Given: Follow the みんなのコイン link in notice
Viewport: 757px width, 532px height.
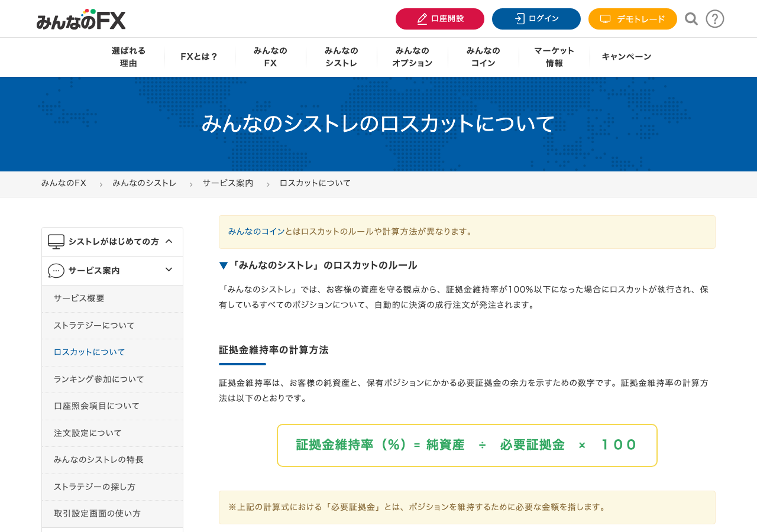Looking at the screenshot, I should 256,231.
